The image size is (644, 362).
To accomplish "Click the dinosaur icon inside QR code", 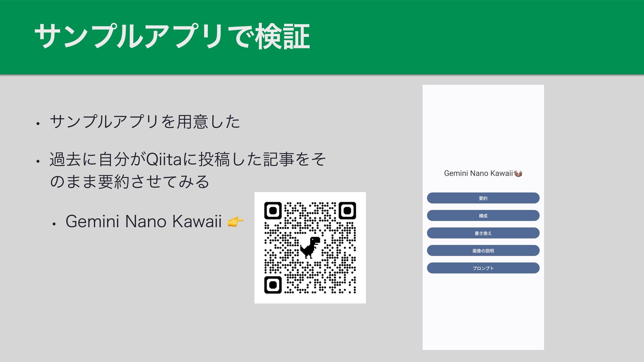I will [310, 247].
